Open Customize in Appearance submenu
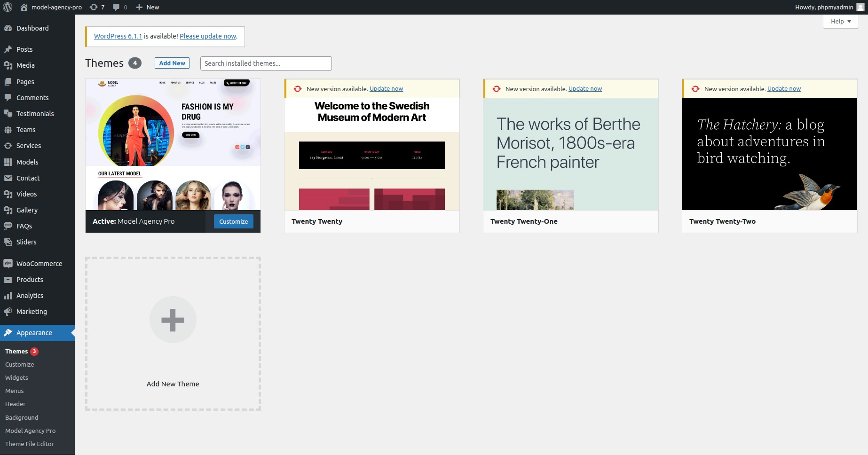 click(19, 364)
